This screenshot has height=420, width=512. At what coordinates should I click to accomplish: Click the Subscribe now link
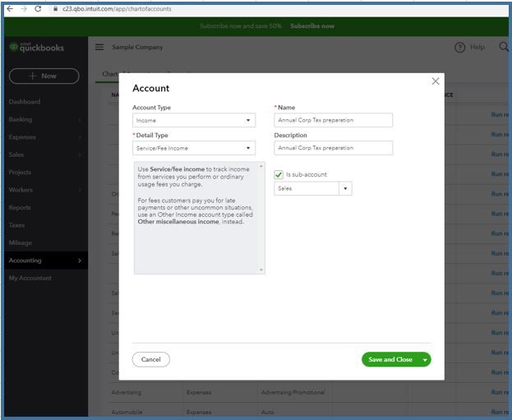coord(312,26)
